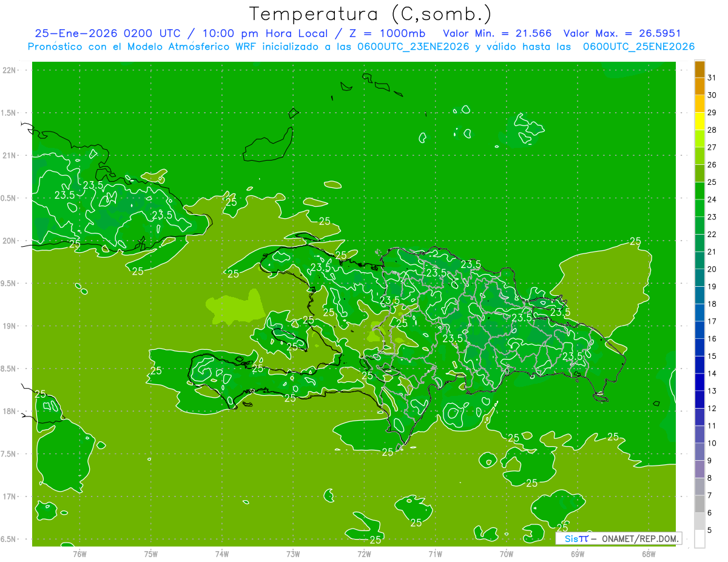Click the "71W" longitude axis label
The height and width of the screenshot is (562, 728).
click(435, 554)
